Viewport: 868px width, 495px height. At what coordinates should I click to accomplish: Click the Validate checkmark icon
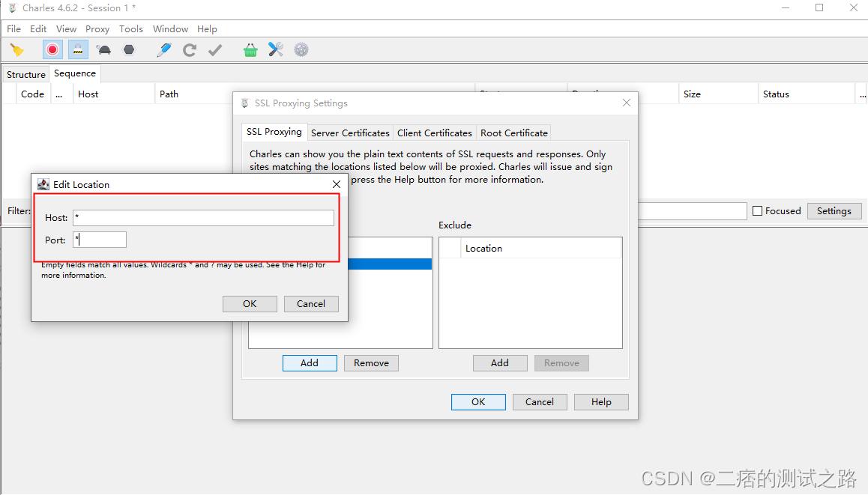point(215,49)
